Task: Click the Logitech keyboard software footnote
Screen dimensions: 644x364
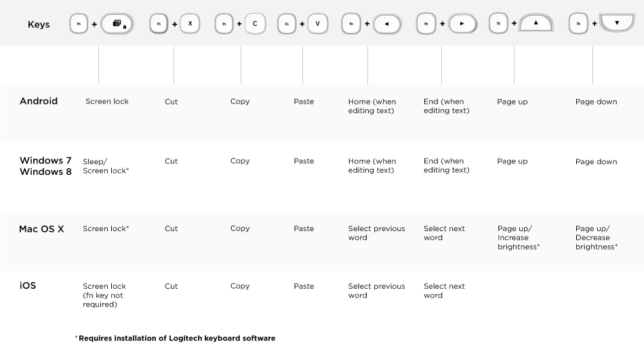Action: (x=176, y=338)
